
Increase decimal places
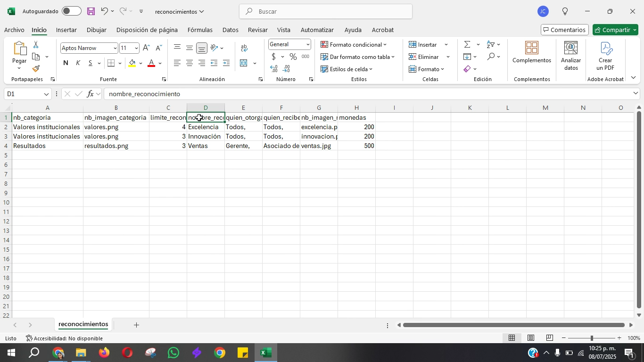click(x=274, y=69)
